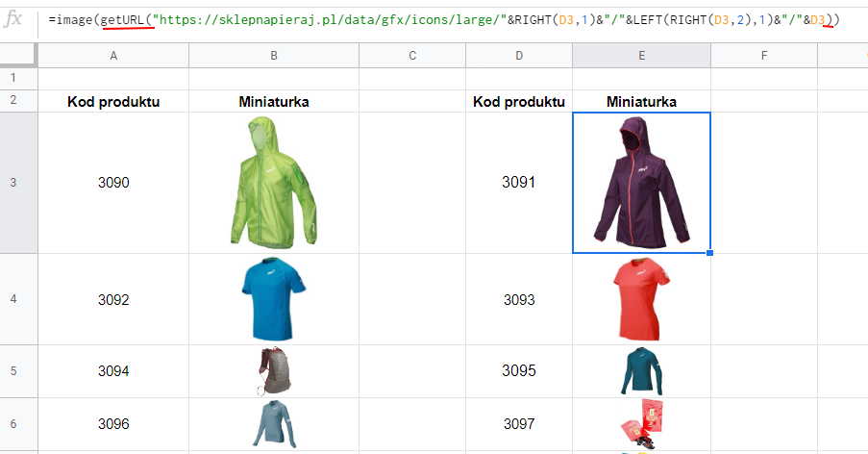Click inside the formula bar text

coord(444,20)
